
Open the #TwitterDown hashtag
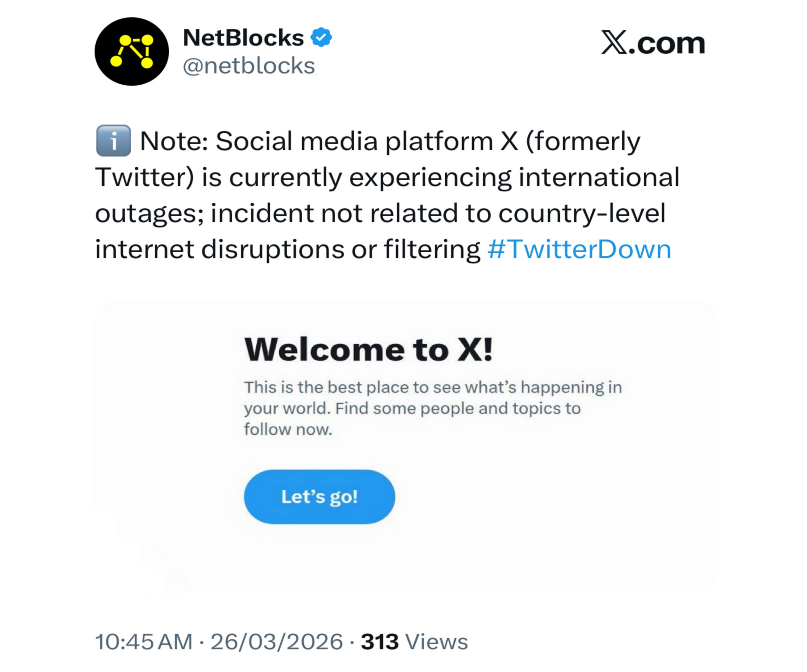(x=579, y=249)
